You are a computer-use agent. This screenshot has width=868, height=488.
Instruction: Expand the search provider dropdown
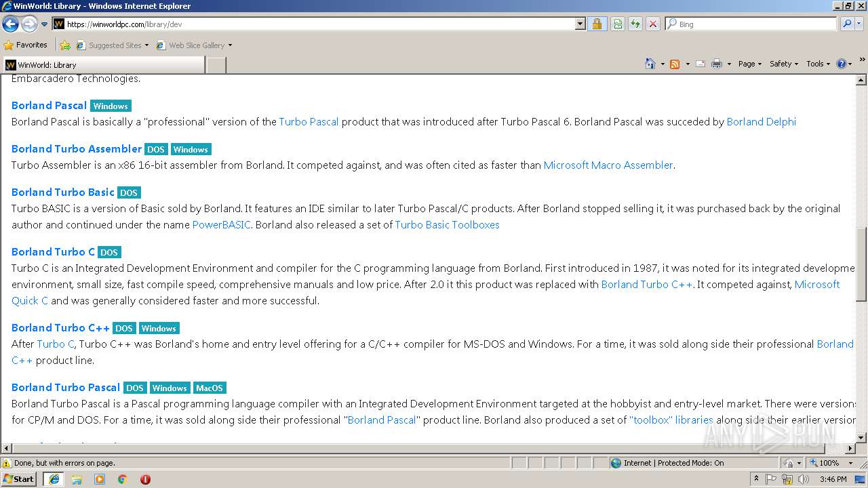point(860,24)
